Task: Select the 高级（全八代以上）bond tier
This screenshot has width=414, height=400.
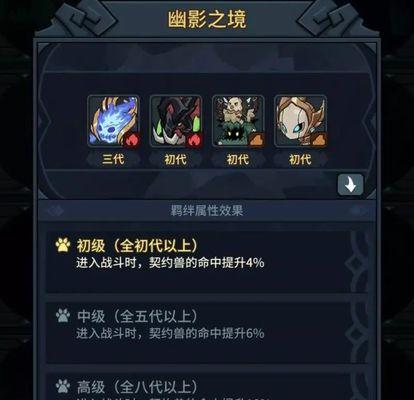Action: [198, 386]
